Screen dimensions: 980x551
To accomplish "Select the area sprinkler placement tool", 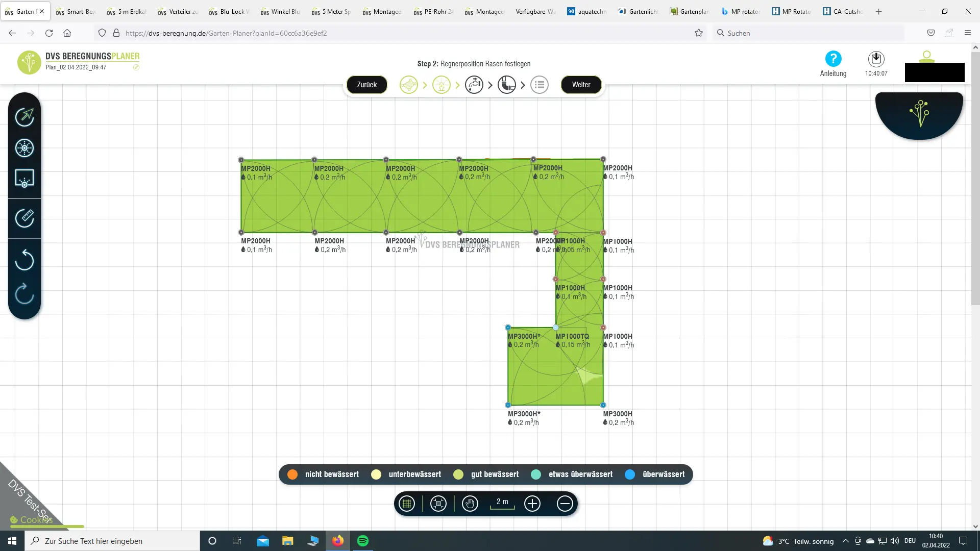I will (24, 179).
